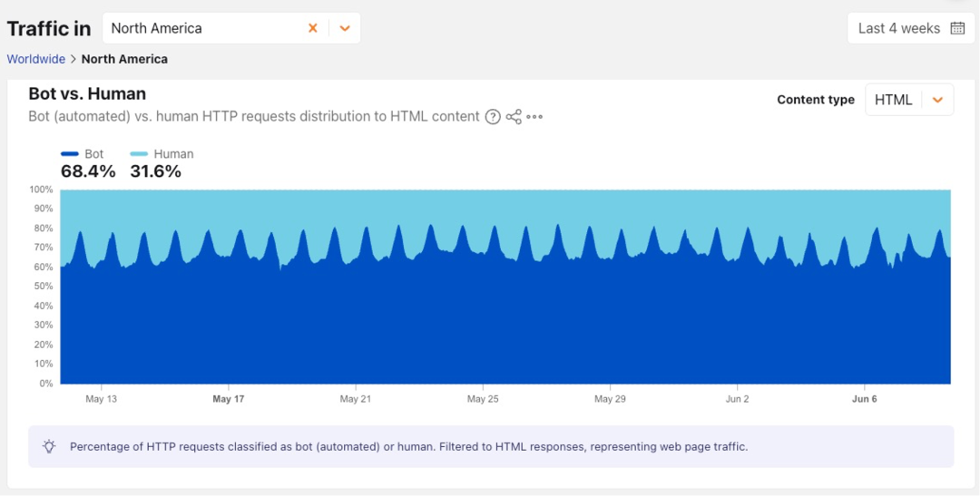This screenshot has width=980, height=496.
Task: Clear the North America location selection
Action: (x=313, y=28)
